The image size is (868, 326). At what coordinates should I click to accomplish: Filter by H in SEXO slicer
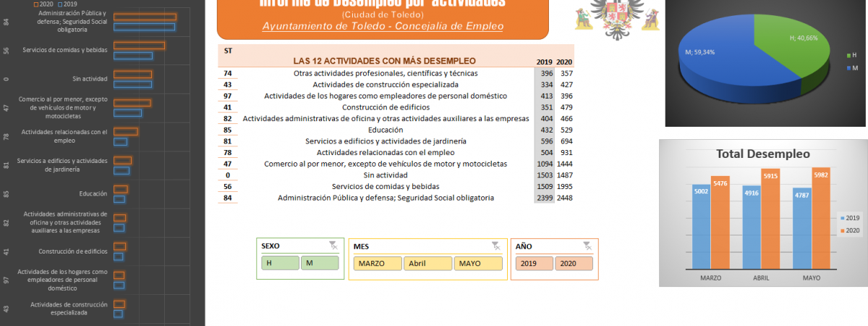279,264
